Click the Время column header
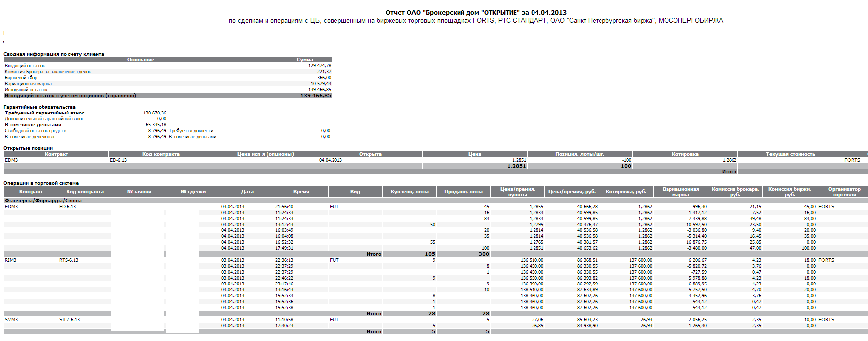This screenshot has height=341, width=868. [x=301, y=192]
